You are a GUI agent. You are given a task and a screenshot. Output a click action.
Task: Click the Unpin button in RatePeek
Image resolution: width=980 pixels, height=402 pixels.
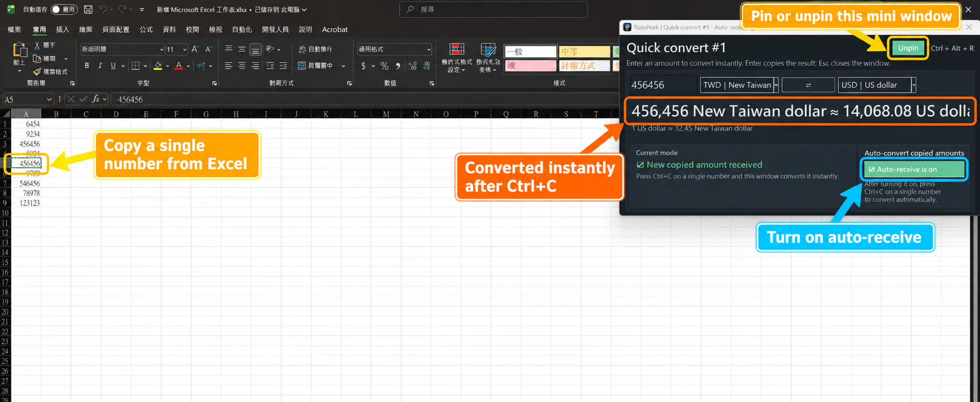[x=908, y=48]
